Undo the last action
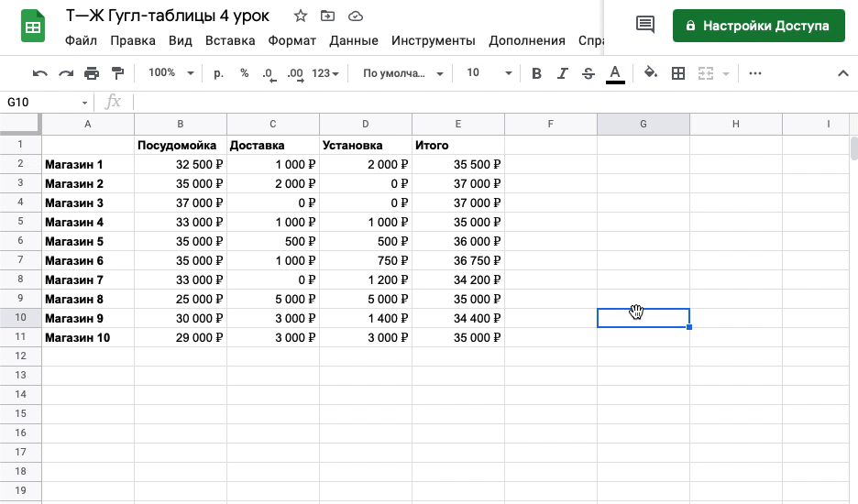The height and width of the screenshot is (504, 858). [x=40, y=73]
